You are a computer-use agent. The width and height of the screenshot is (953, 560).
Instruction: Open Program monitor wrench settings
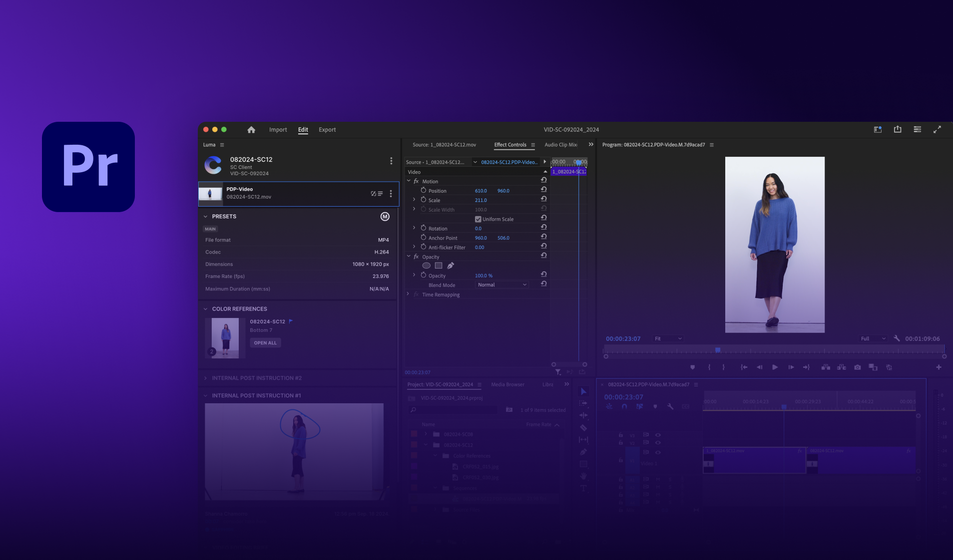897,338
